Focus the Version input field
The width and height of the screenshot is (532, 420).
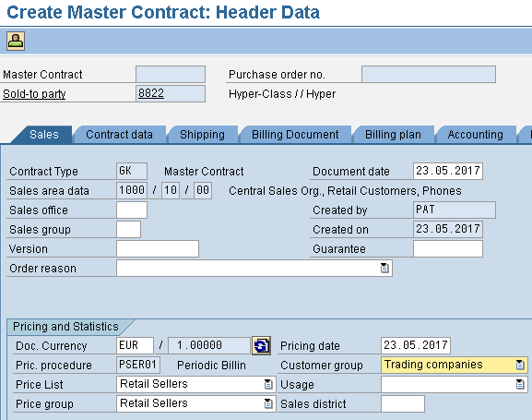[x=158, y=248]
